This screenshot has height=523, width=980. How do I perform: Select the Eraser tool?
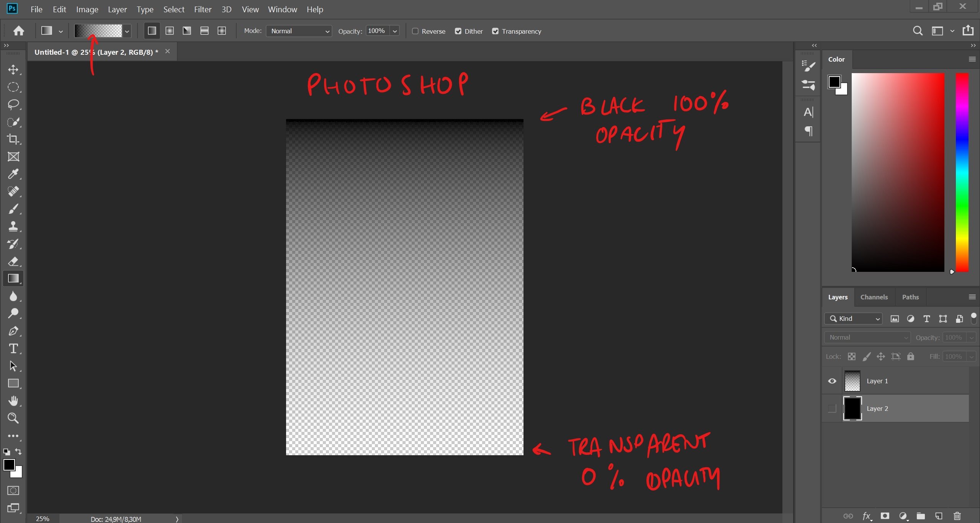pyautogui.click(x=13, y=261)
